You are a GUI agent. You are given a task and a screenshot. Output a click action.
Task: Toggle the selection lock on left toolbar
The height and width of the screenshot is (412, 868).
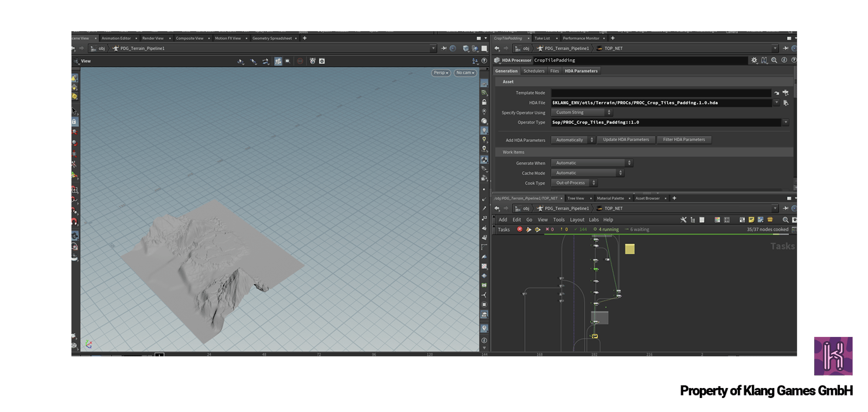74,121
